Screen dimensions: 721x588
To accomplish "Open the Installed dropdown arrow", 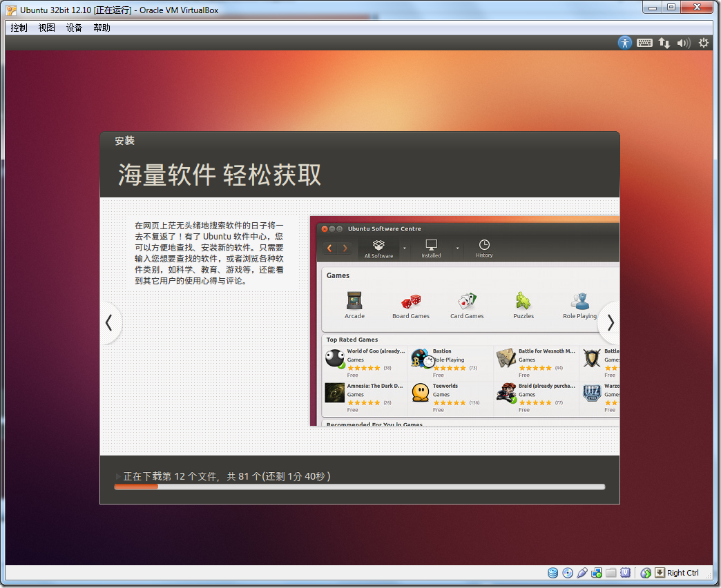I will tap(457, 248).
